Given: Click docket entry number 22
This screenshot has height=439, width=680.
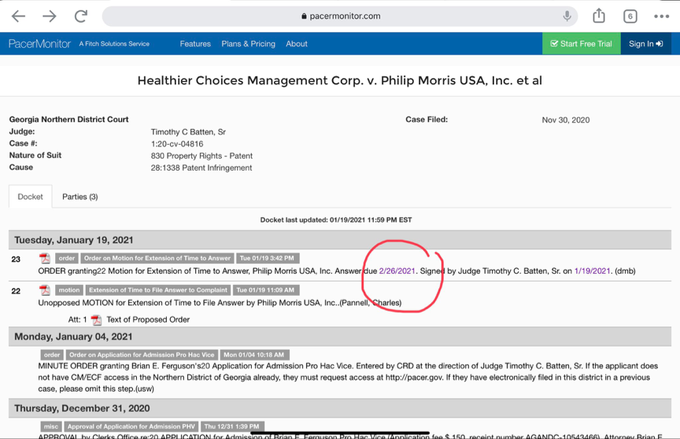Looking at the screenshot, I should click(x=16, y=291).
